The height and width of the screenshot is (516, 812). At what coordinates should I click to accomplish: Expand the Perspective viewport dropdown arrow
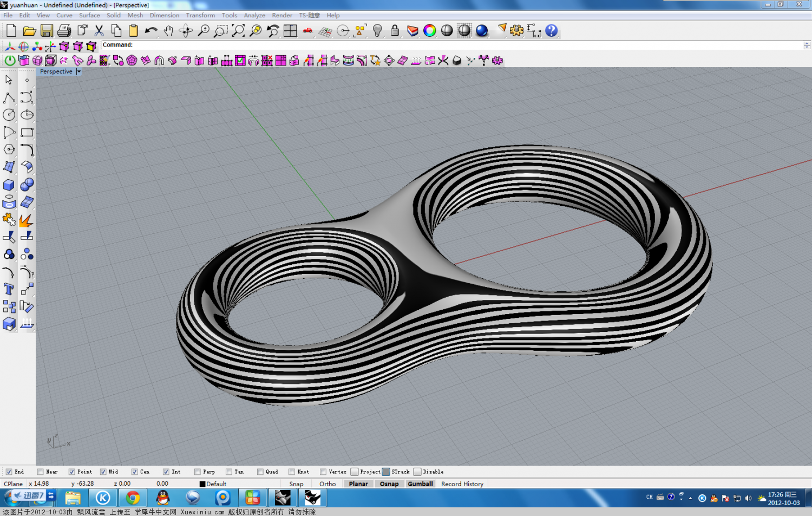[x=79, y=71]
